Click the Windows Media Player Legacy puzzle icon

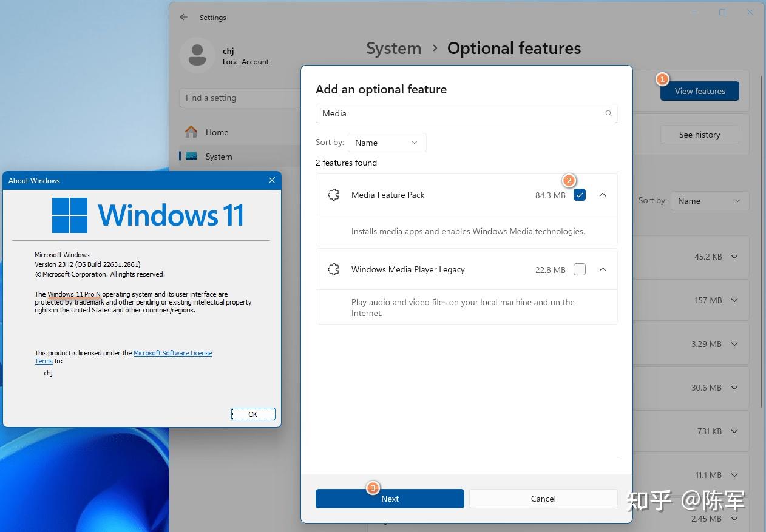click(x=333, y=269)
